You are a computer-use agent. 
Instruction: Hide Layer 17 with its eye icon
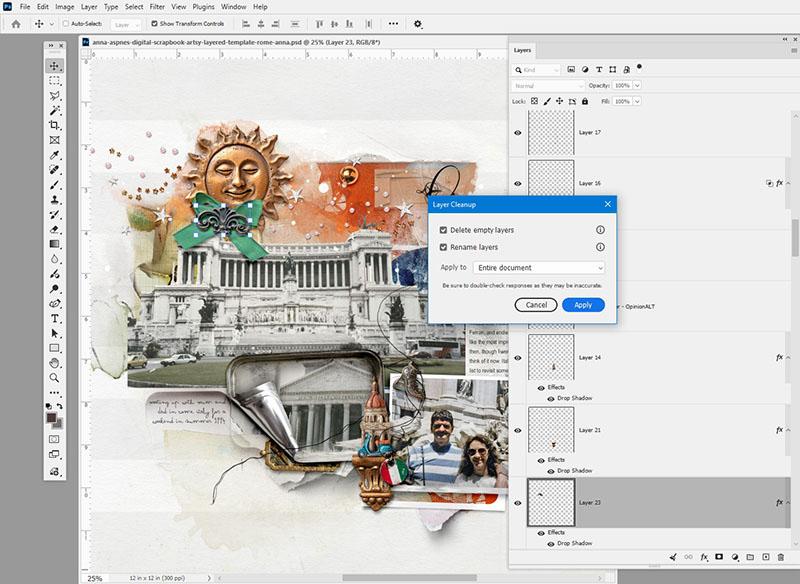click(518, 133)
